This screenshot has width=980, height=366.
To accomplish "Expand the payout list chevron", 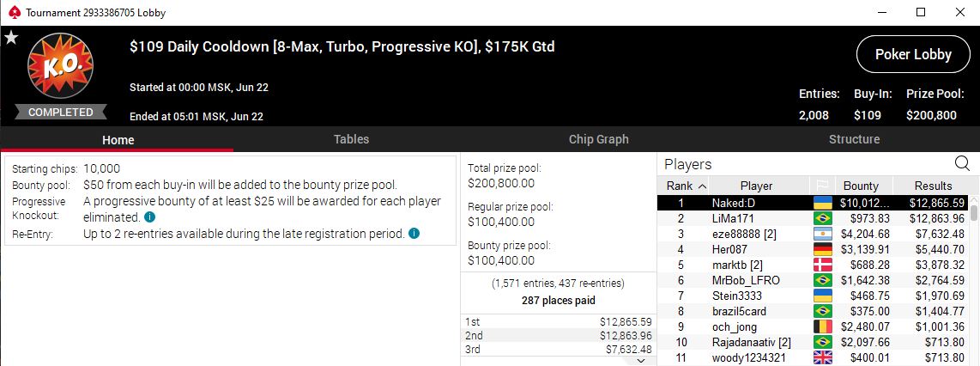I will [641, 360].
